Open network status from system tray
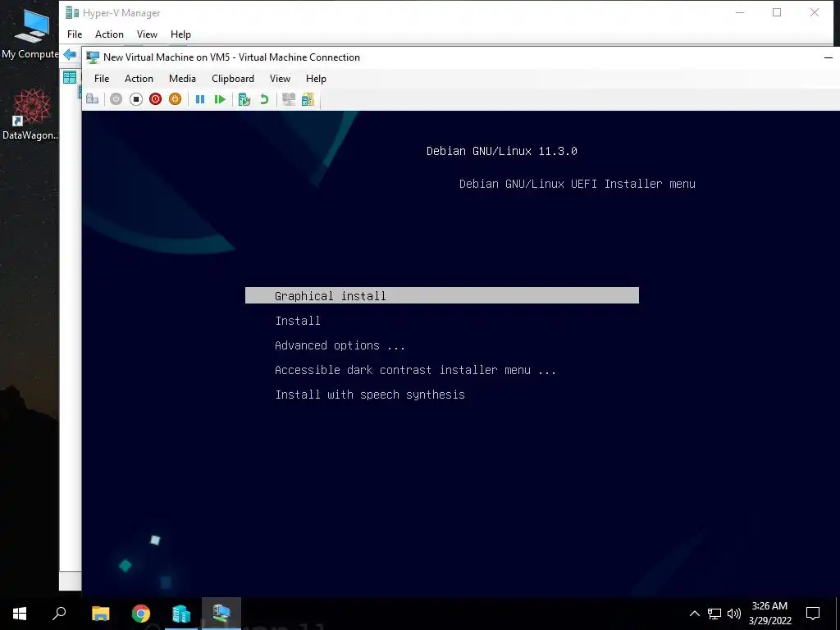840x630 pixels. point(714,614)
